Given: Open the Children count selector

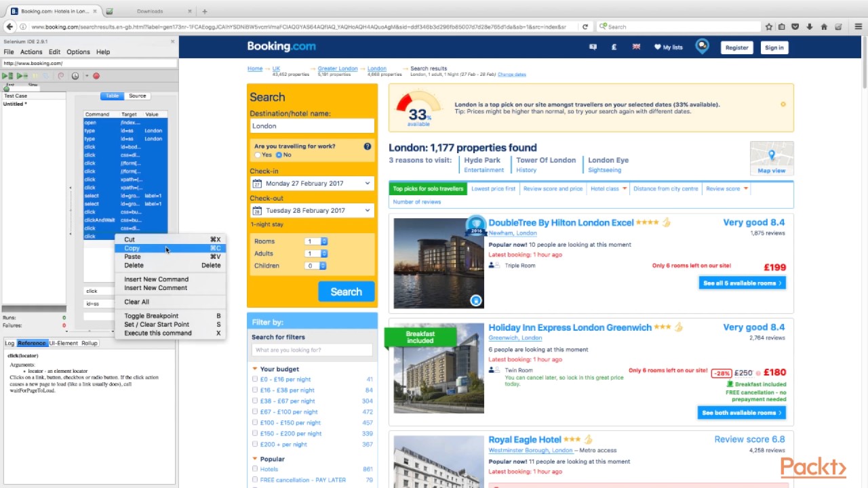Looking at the screenshot, I should tap(316, 266).
